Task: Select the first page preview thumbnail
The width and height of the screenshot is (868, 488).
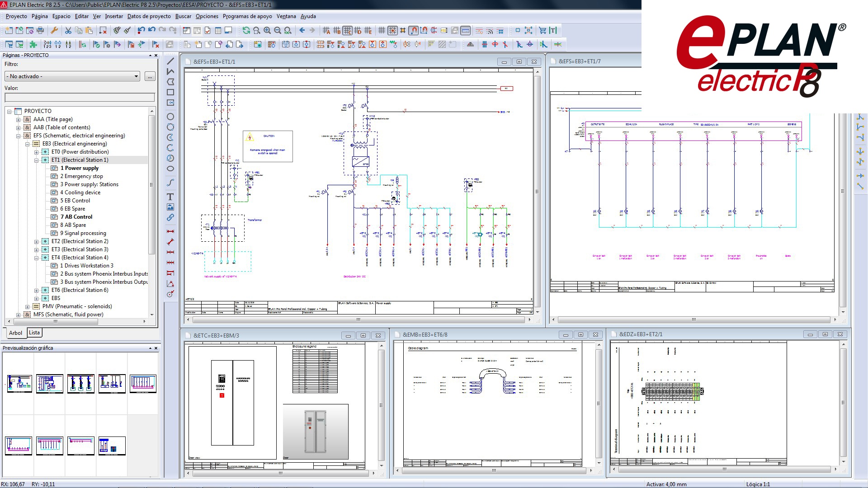Action: point(19,384)
